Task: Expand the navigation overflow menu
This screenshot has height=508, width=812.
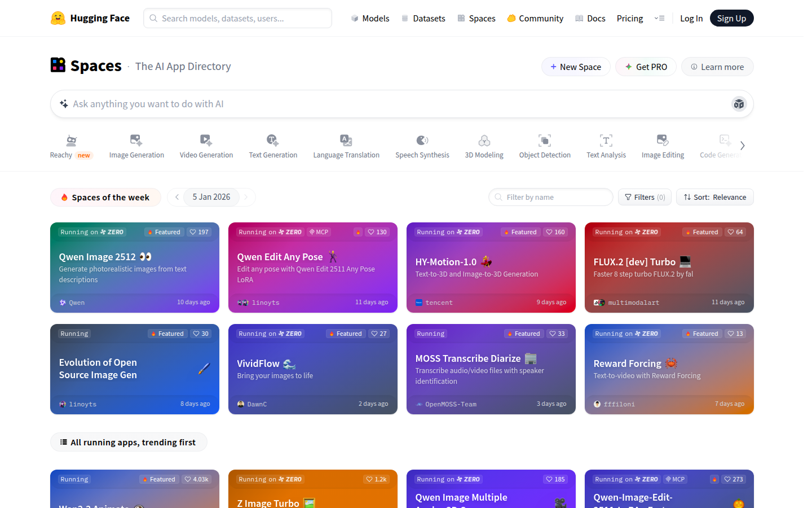Action: [x=659, y=18]
